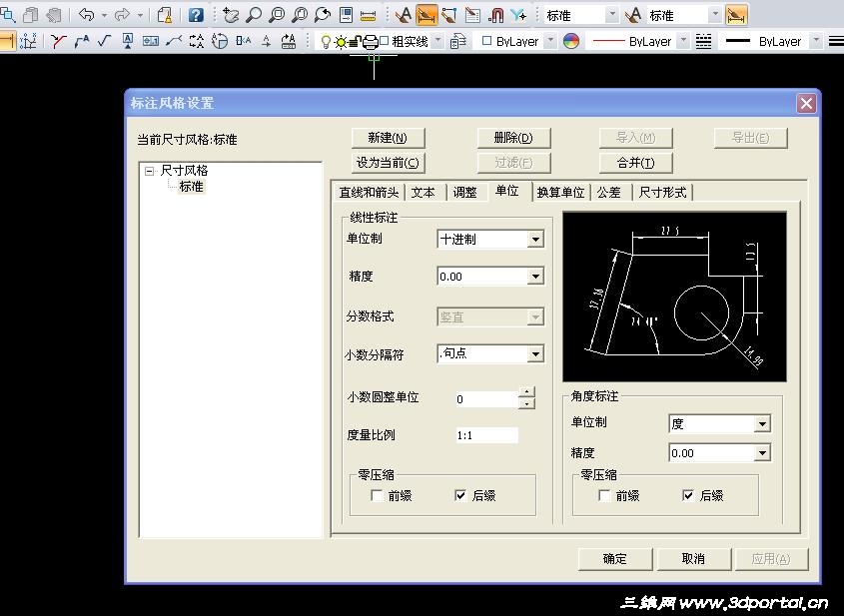Click the Redo arrow icon
This screenshot has height=616, width=844.
(x=123, y=15)
